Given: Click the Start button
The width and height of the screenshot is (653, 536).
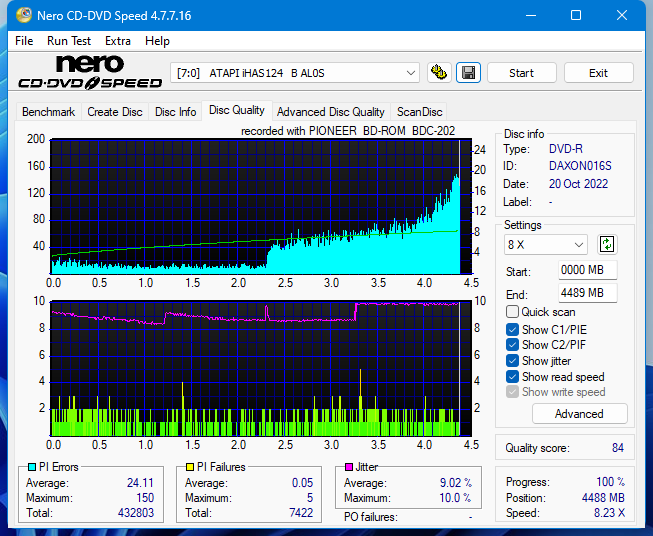Looking at the screenshot, I should 521,73.
